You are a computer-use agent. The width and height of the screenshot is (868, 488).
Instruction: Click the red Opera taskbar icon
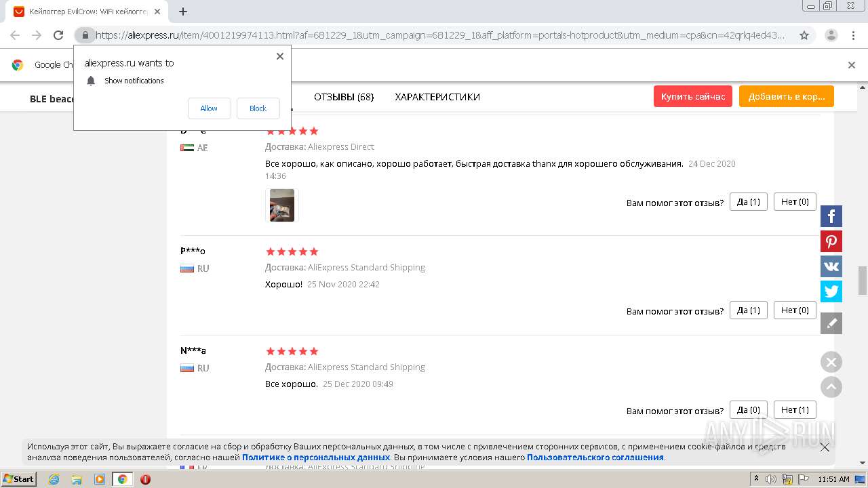tap(145, 479)
